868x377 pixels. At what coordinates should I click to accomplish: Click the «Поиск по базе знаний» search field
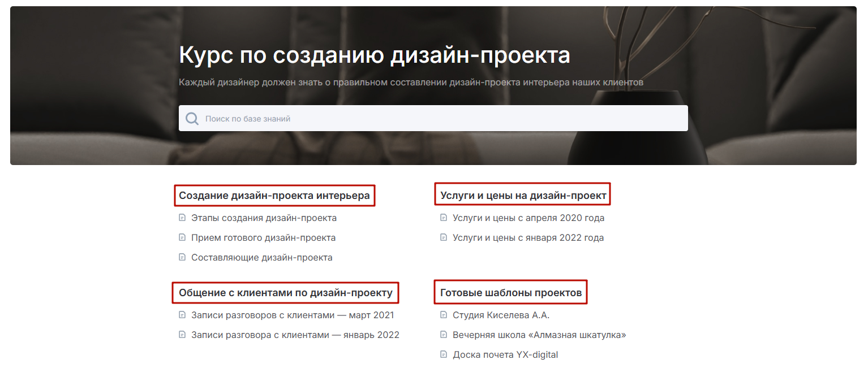441,119
